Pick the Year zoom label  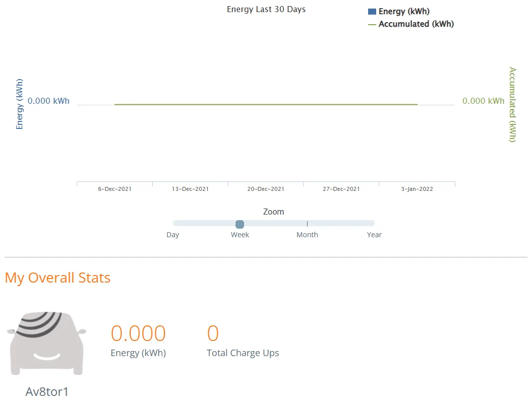(x=374, y=235)
